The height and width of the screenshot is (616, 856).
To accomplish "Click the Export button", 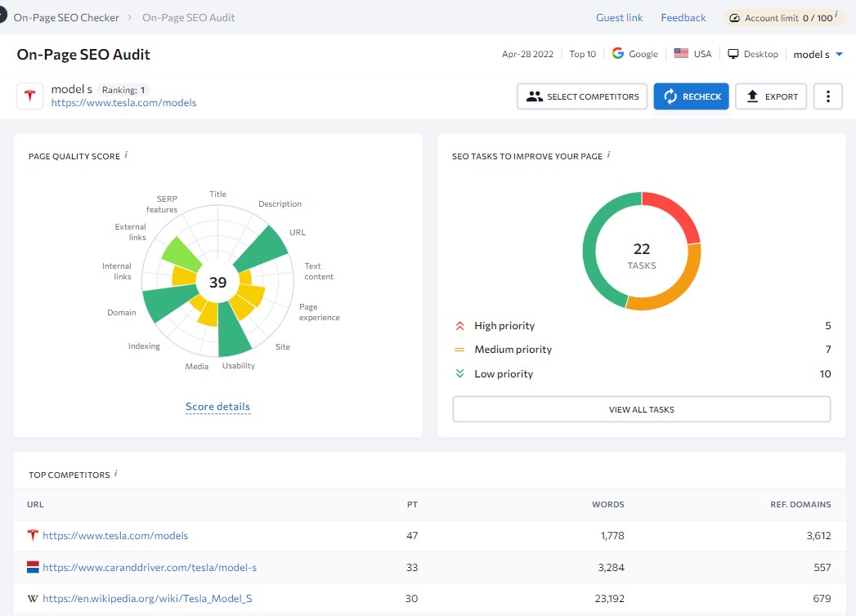I will tap(771, 96).
